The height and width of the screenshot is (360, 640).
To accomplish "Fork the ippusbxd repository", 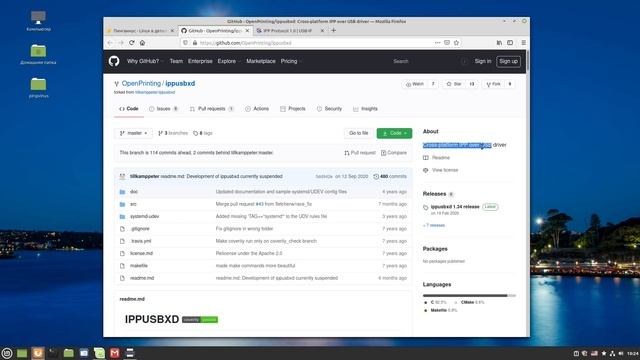I will tap(493, 84).
